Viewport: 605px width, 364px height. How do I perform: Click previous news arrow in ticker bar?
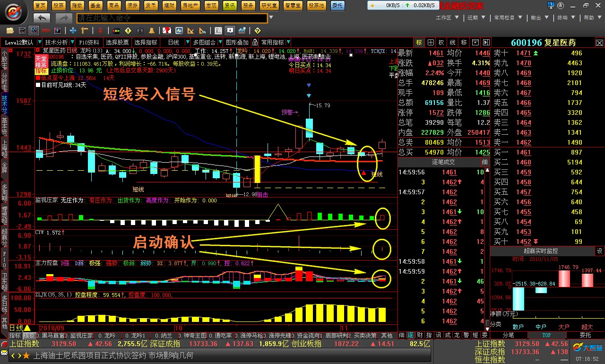pos(14,355)
